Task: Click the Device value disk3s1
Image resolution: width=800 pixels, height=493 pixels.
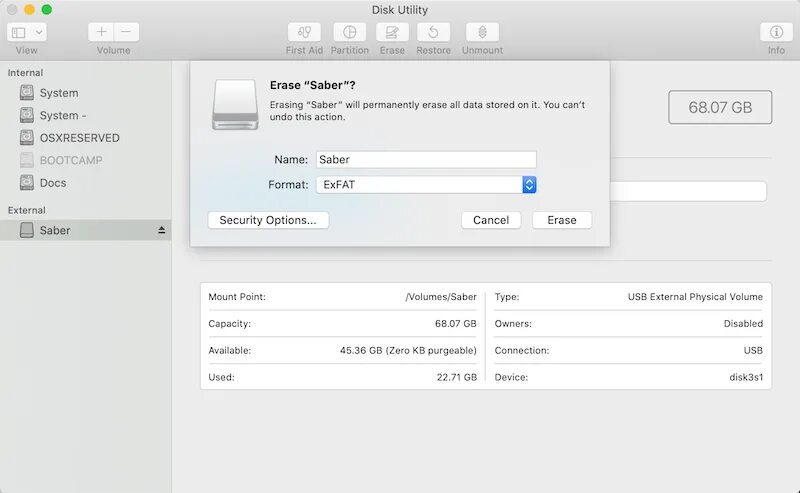Action: point(746,377)
